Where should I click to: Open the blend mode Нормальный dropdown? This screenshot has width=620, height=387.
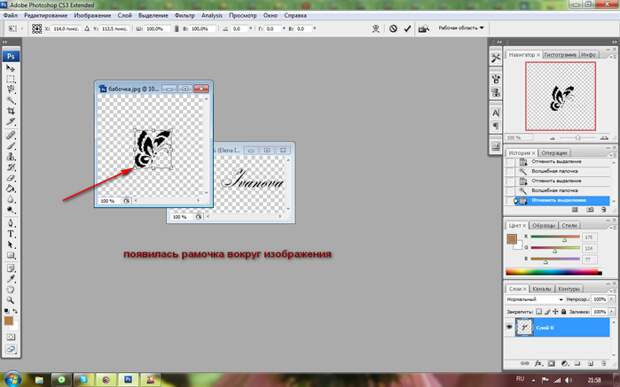pos(535,300)
